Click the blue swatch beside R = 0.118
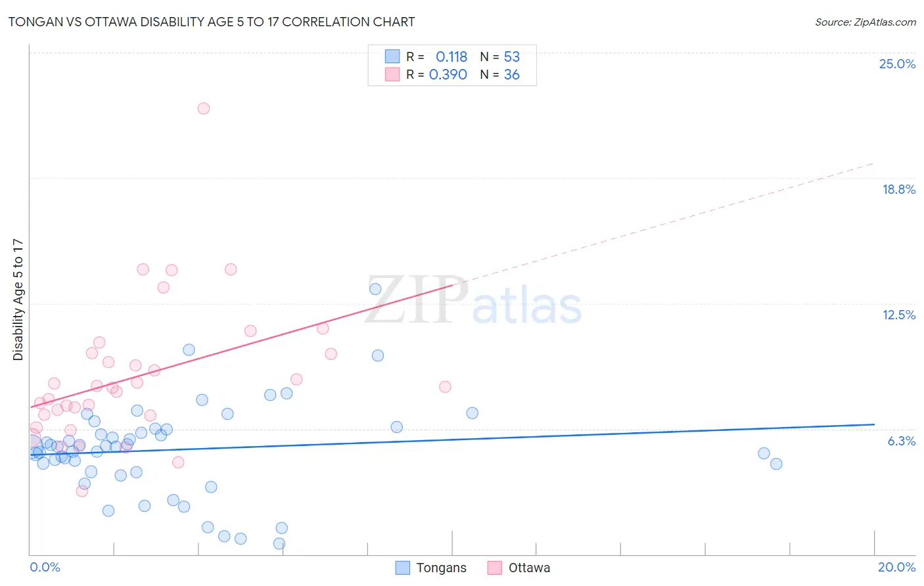Screen dimensions: 924x586 click(392, 56)
